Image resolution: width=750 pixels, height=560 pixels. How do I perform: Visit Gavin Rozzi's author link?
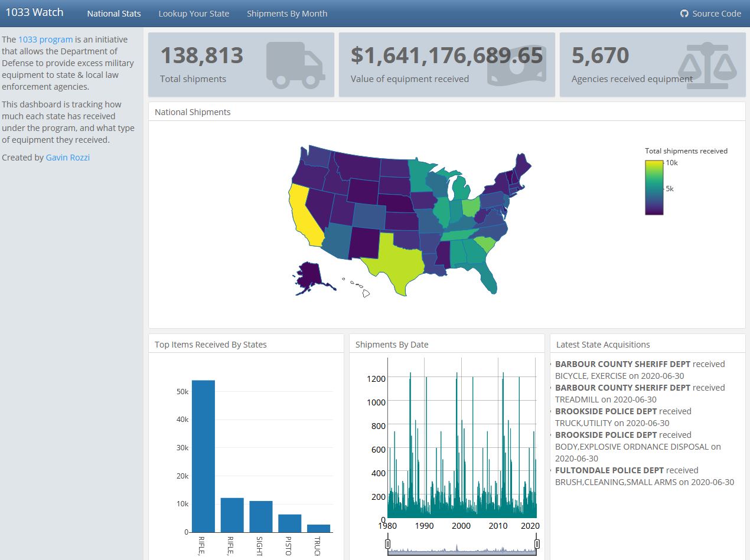click(68, 158)
